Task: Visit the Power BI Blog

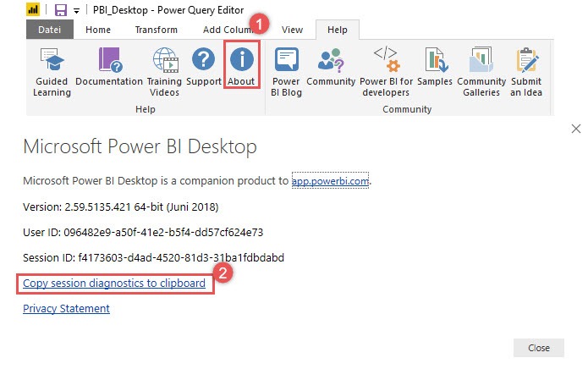Action: (x=287, y=71)
